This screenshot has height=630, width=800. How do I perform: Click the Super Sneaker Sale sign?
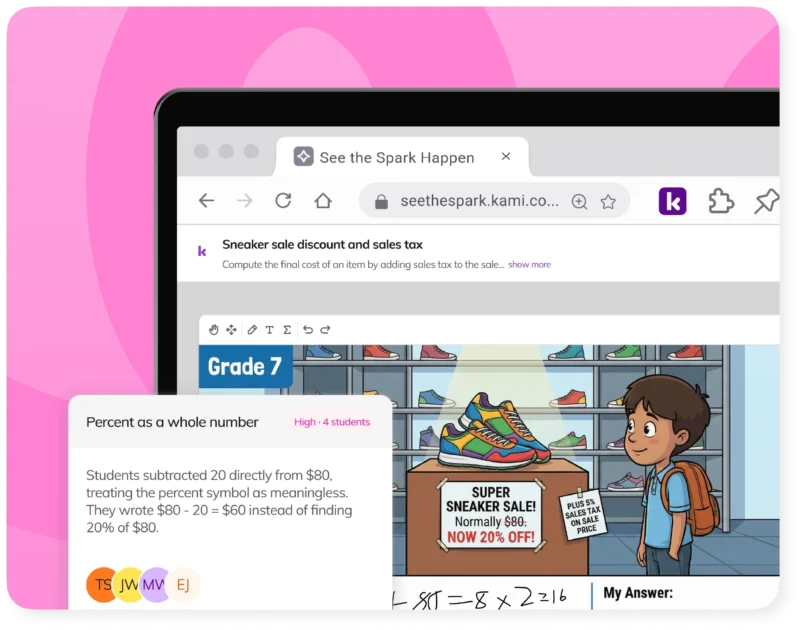491,515
